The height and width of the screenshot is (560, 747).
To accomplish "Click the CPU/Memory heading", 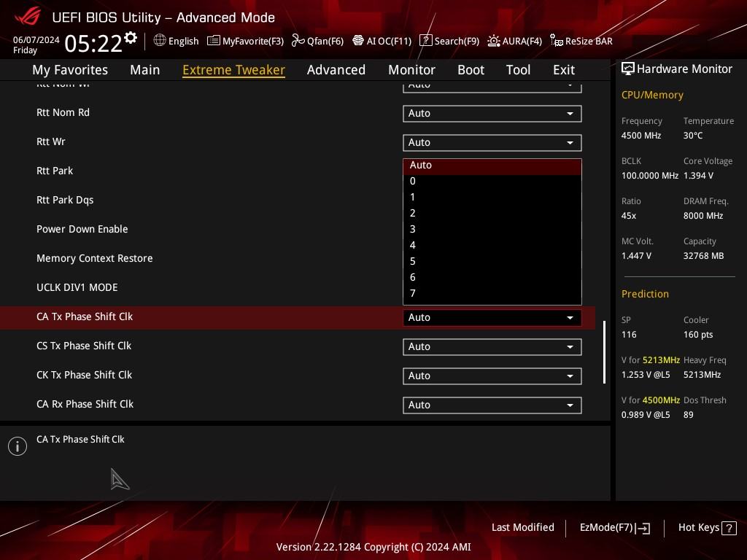I will pos(652,96).
